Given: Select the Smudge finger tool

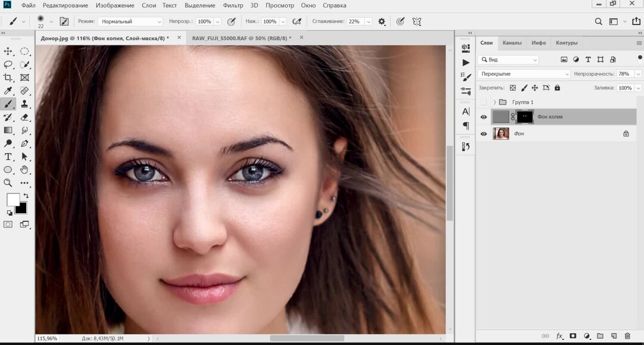Looking at the screenshot, I should (24, 130).
